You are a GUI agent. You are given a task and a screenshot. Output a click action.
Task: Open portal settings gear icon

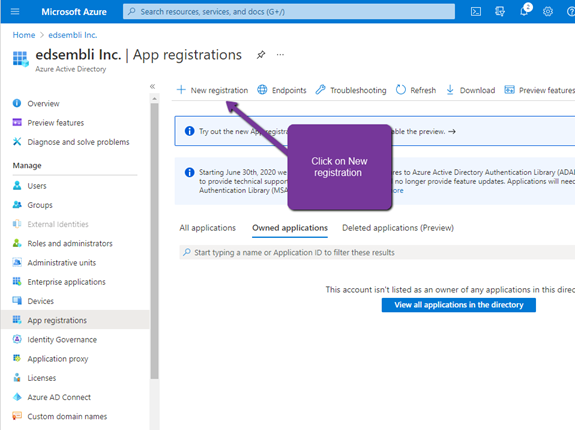[x=548, y=12]
